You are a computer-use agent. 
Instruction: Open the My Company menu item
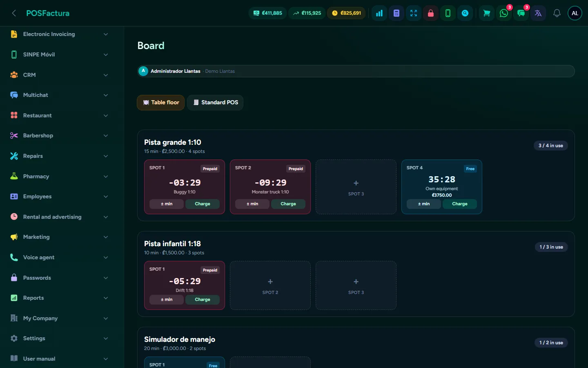tap(60, 318)
